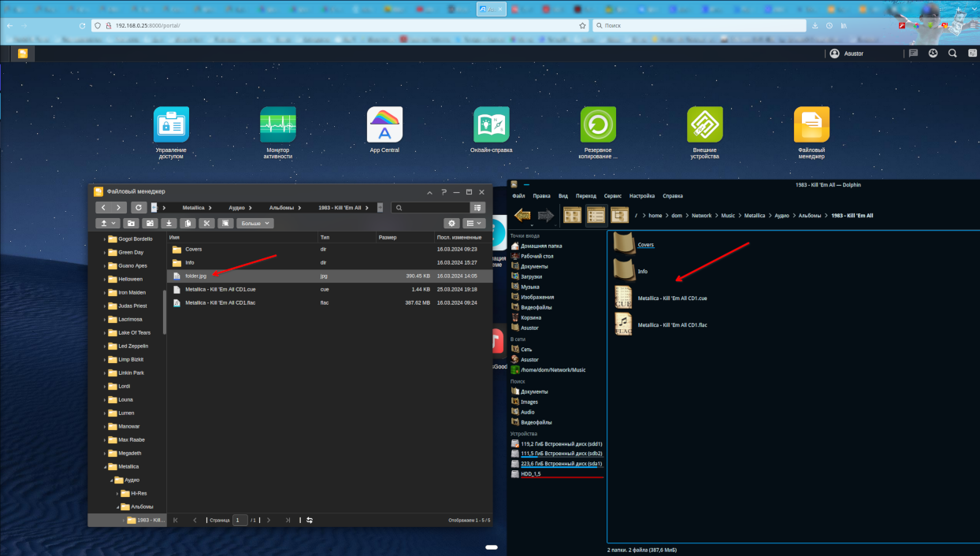Click the select-all toolbar icon
The width and height of the screenshot is (980, 556).
[225, 224]
